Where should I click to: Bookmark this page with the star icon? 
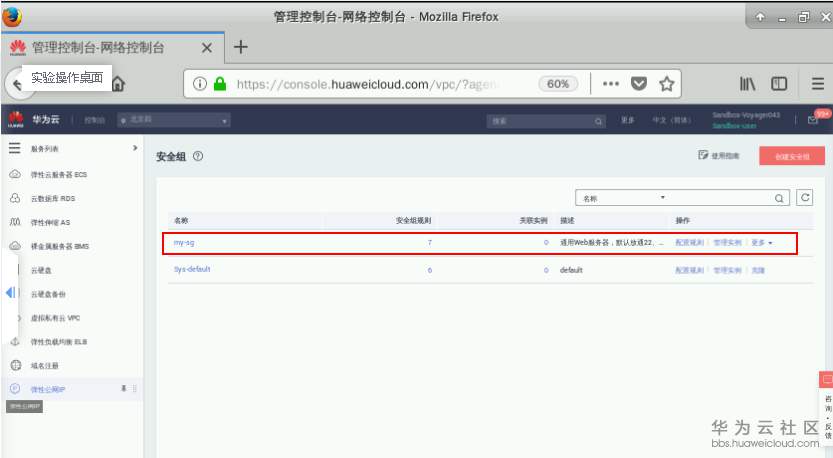666,83
